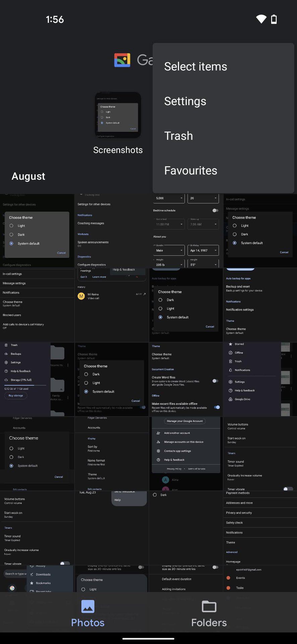
Task: Tap the Gallery Go logo icon
Action: (x=122, y=60)
